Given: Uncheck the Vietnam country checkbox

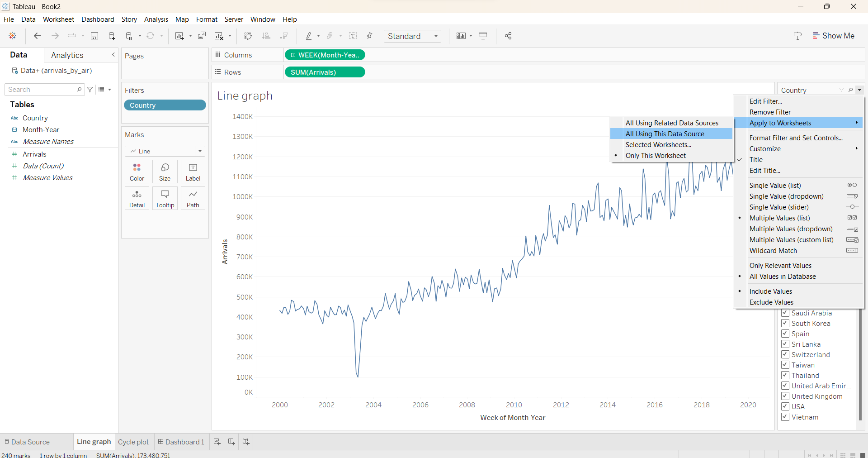Looking at the screenshot, I should pos(785,417).
